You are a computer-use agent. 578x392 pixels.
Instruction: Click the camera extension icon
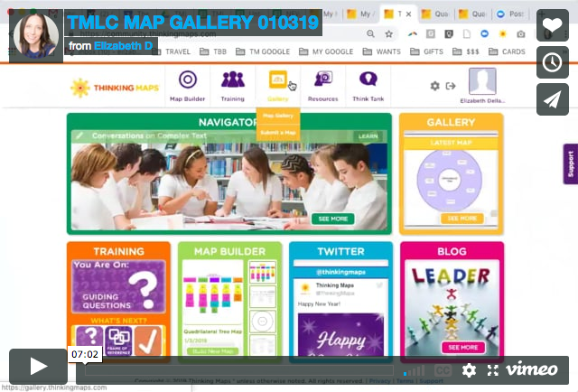pos(521,34)
